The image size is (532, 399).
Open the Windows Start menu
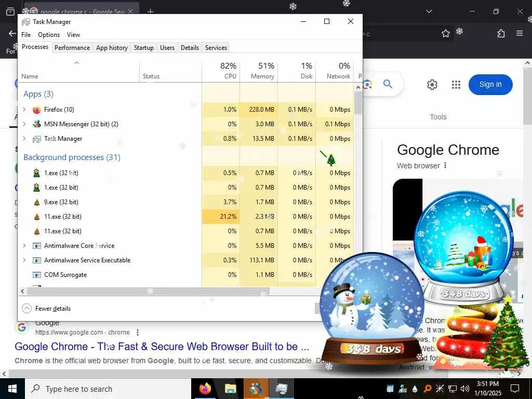(x=12, y=389)
